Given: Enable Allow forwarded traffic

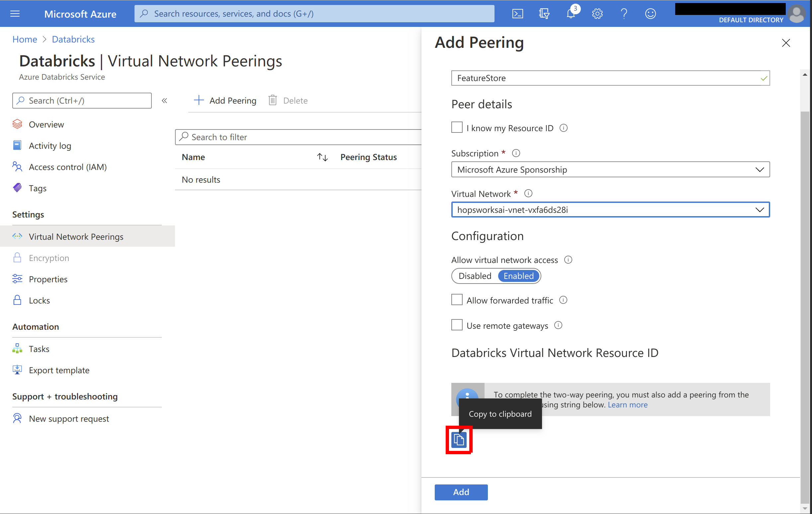Looking at the screenshot, I should click(457, 300).
